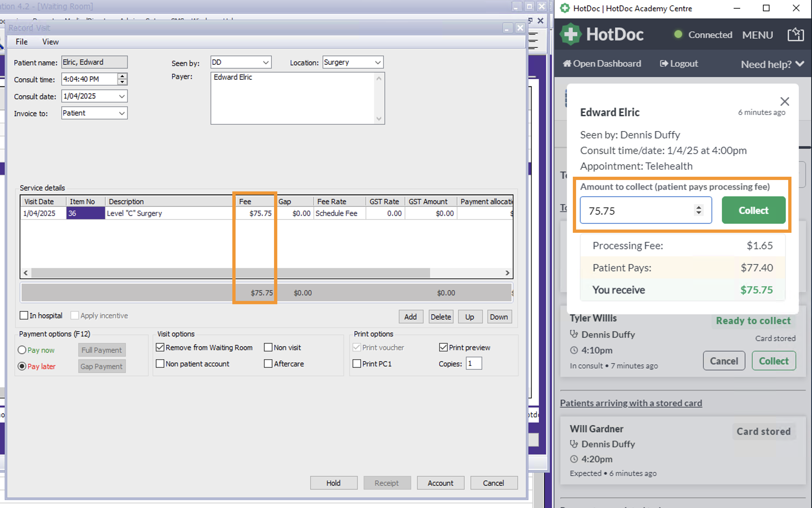Minimize the Record Visit dialog

click(508, 28)
